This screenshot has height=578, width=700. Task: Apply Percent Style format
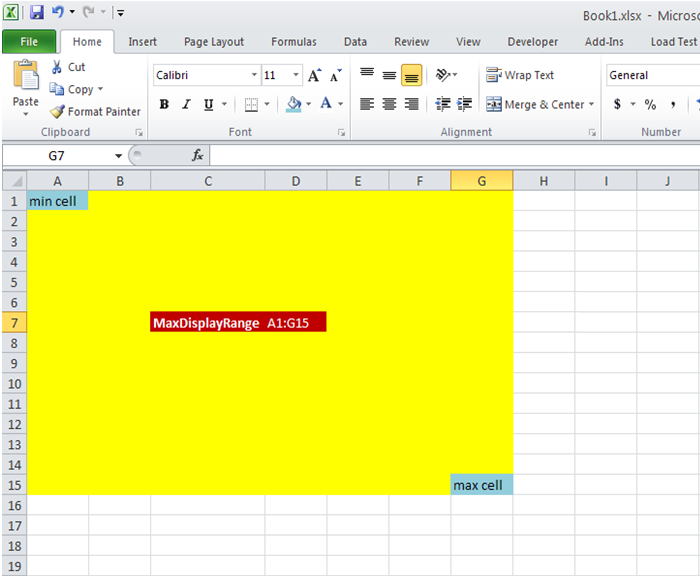(x=650, y=104)
